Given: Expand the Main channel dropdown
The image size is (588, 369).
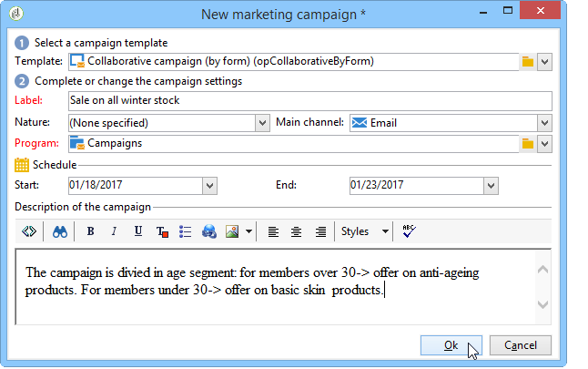Looking at the screenshot, I should click(x=544, y=122).
